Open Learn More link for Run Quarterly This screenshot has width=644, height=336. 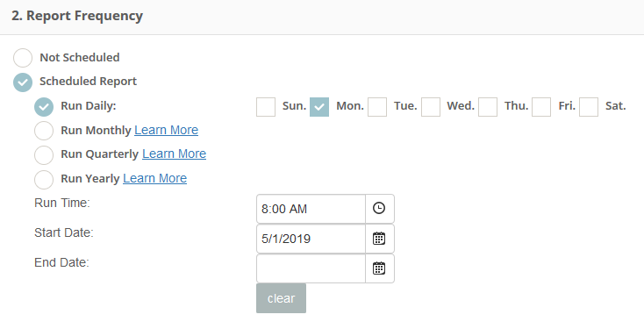[x=174, y=154]
